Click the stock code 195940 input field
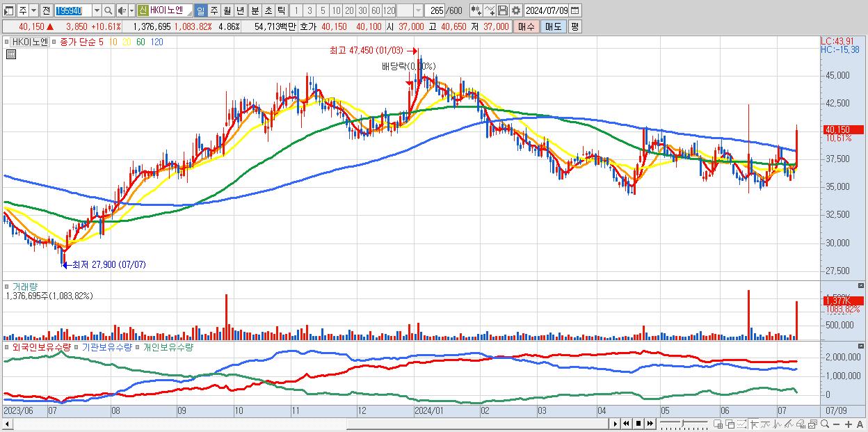 [73, 10]
